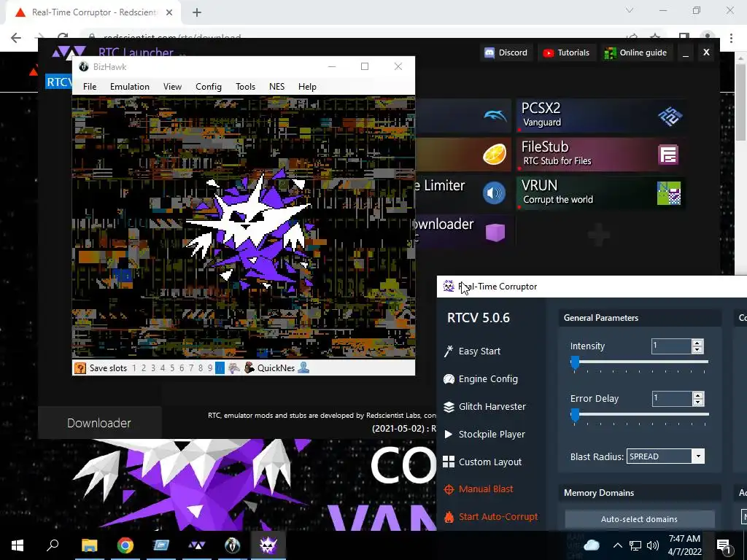Open notification center in taskbar
Screen dimensions: 747x560
coord(724,546)
